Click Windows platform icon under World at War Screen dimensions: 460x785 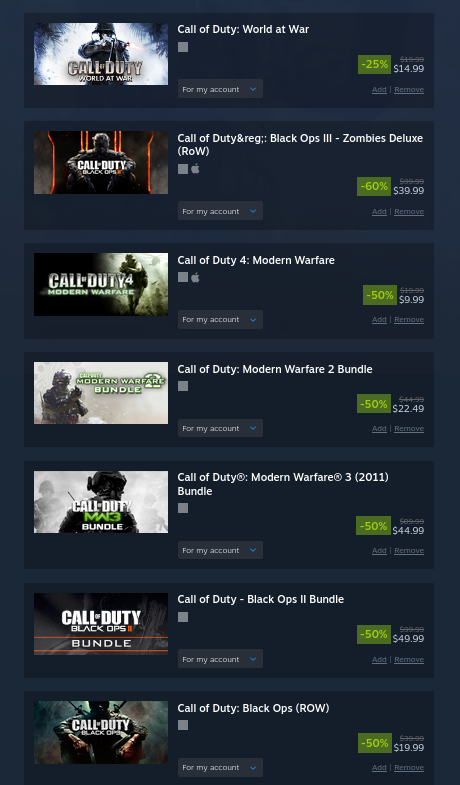click(x=183, y=47)
